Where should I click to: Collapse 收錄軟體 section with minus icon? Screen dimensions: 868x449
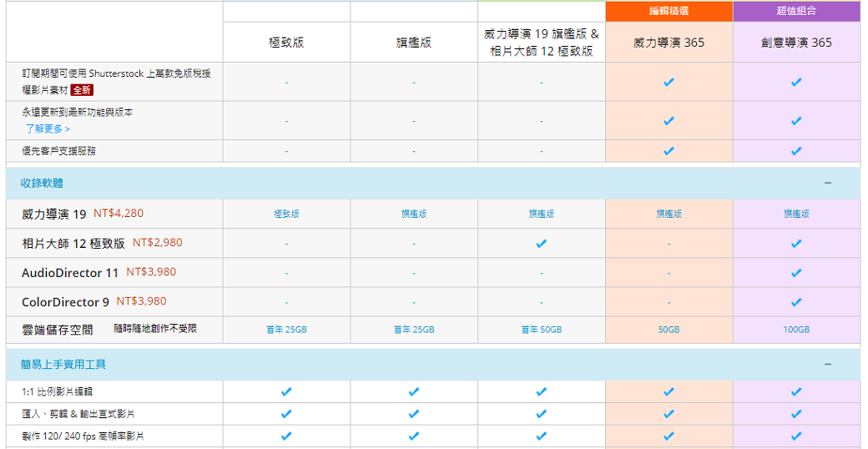click(828, 183)
